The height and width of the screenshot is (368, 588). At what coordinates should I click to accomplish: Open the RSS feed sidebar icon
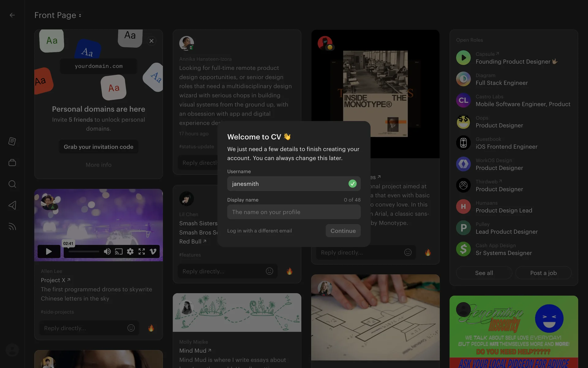pos(12,227)
